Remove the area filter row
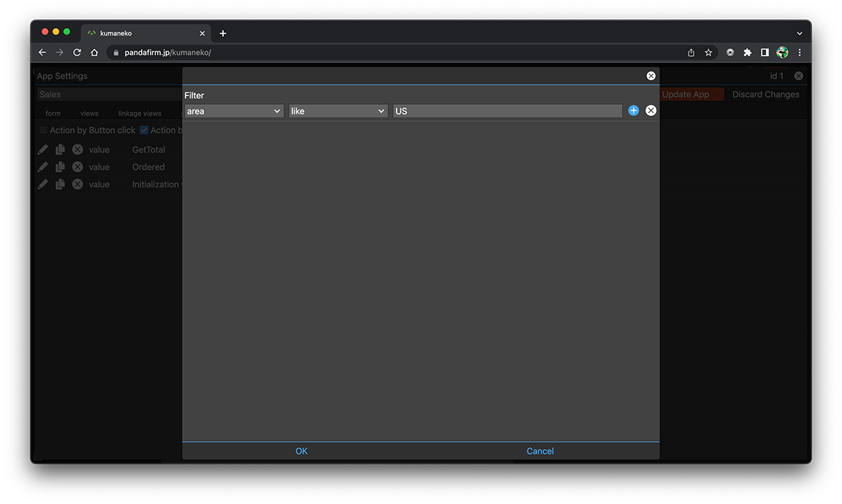The height and width of the screenshot is (504, 842). (x=651, y=111)
